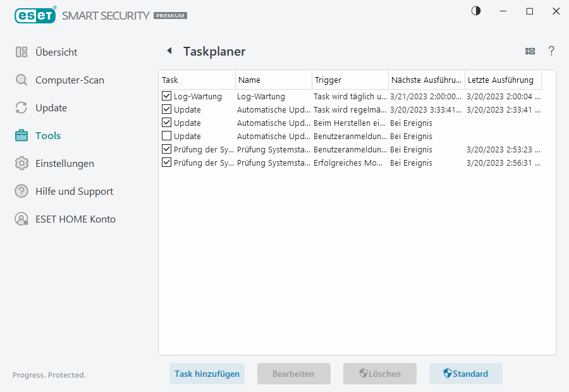Uncheck the Log-Wartung task
The width and height of the screenshot is (569, 392).
[x=166, y=96]
